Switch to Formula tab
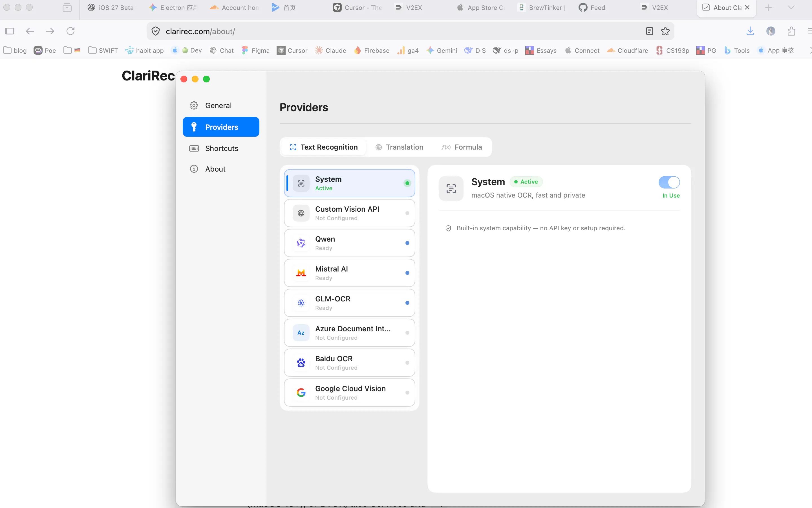Viewport: 812px width, 508px height. coord(462,147)
